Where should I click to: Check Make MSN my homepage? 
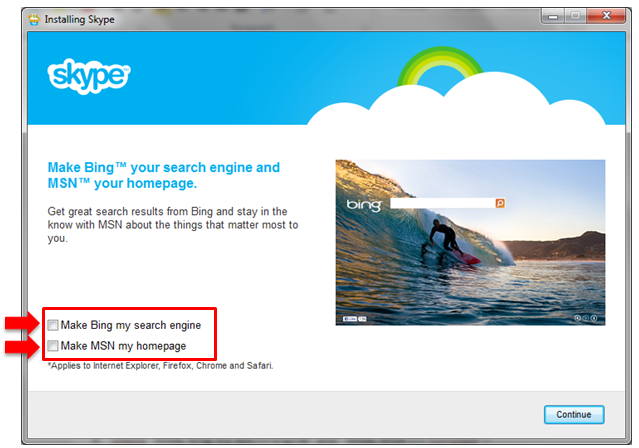(x=53, y=346)
